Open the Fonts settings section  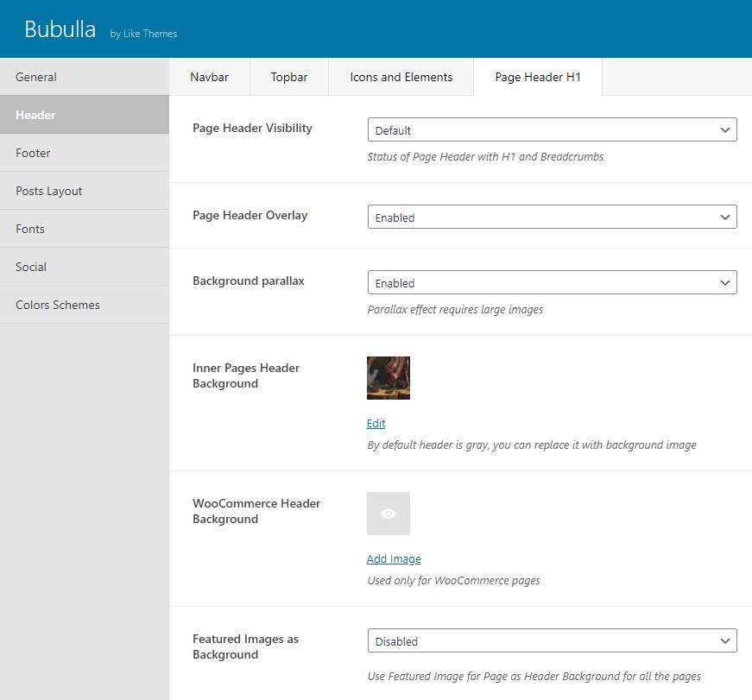pos(85,229)
